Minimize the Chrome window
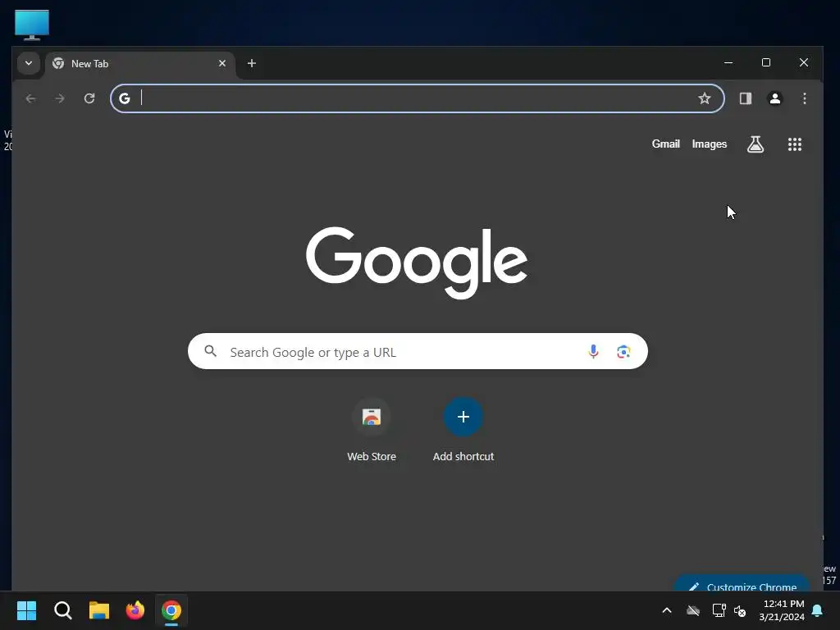This screenshot has height=630, width=840. point(728,62)
